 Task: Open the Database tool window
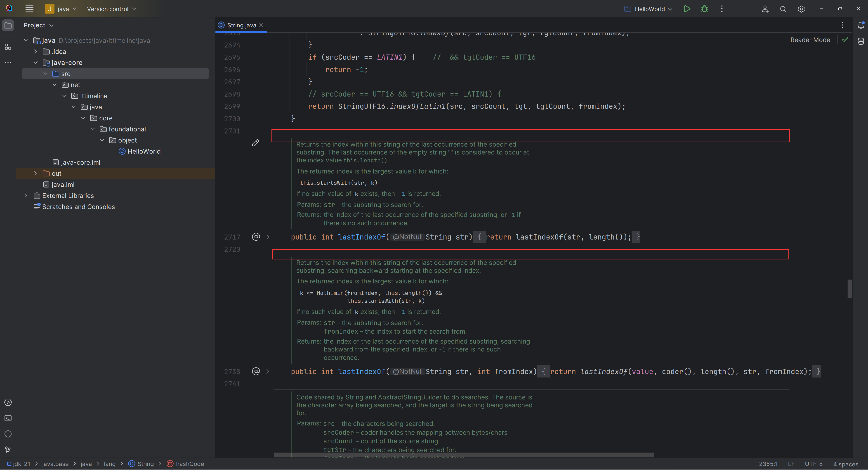pyautogui.click(x=861, y=41)
